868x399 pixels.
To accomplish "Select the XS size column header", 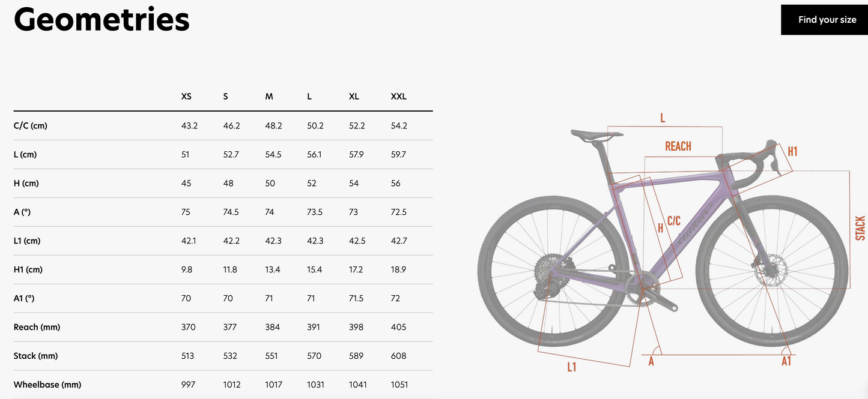I will [186, 97].
